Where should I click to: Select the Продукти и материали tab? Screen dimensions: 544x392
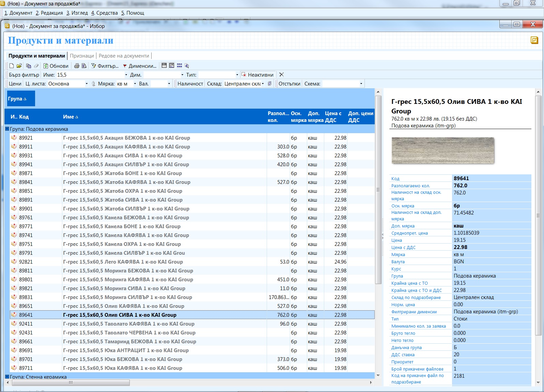37,56
